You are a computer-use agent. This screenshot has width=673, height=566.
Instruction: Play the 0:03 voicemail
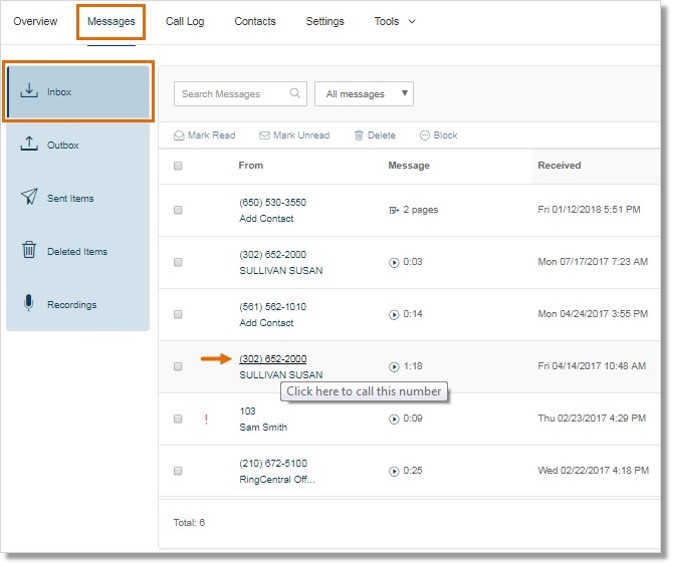pos(394,262)
